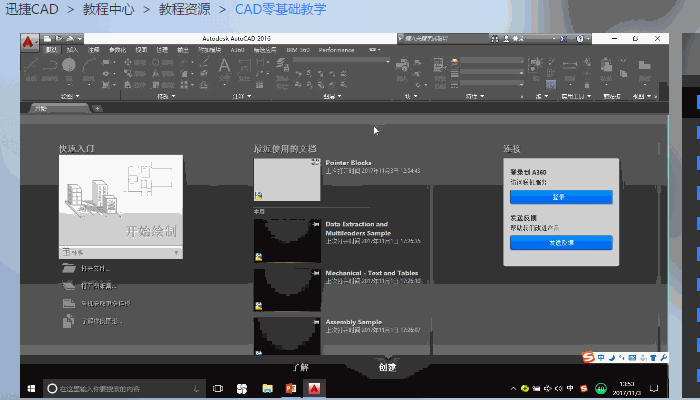Switch to the 插入 Insert ribbon tab
The image size is (700, 400).
72,50
